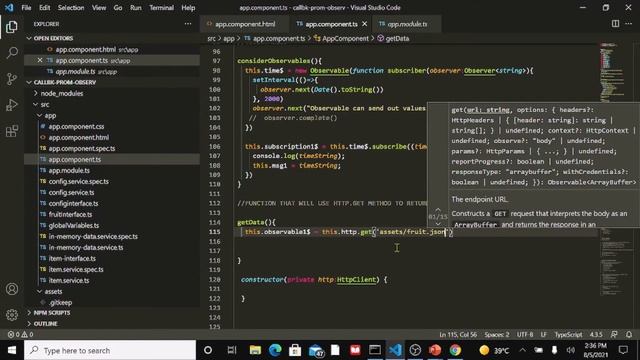The image size is (640, 360).
Task: Switch to Visual Studio Code taskbar icon
Action: (x=395, y=350)
